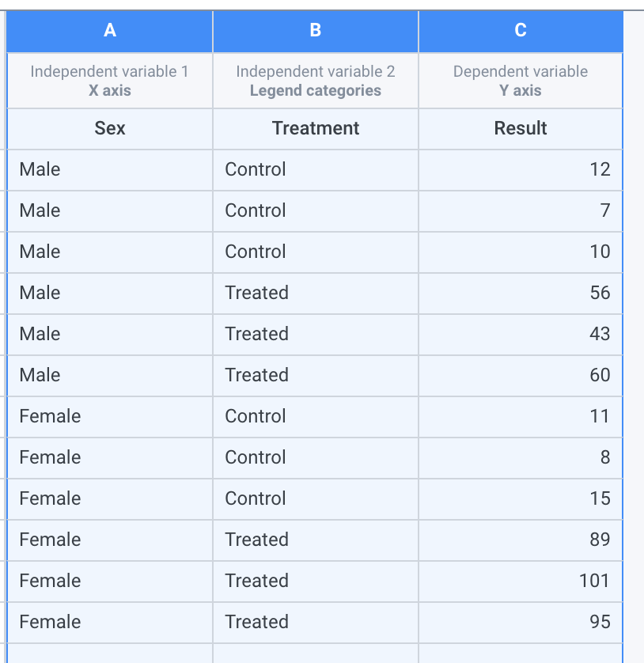Select column header C
The image size is (644, 663).
tap(520, 31)
